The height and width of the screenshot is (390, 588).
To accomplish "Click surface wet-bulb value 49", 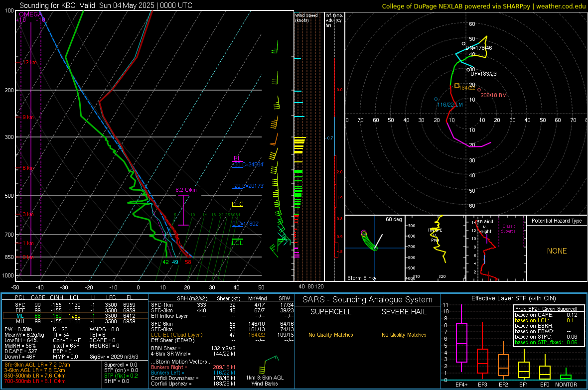I will pyautogui.click(x=175, y=262).
